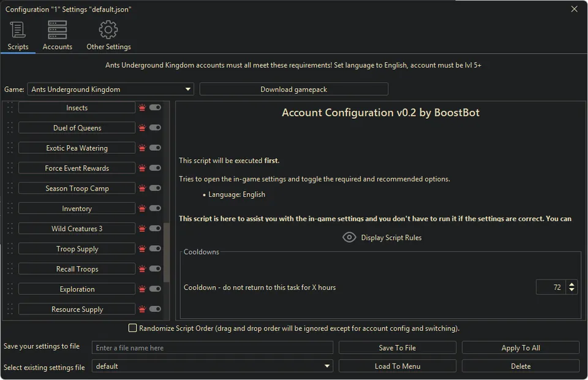The height and width of the screenshot is (380, 588).
Task: Toggle the Inventory script switch
Action: tap(155, 208)
